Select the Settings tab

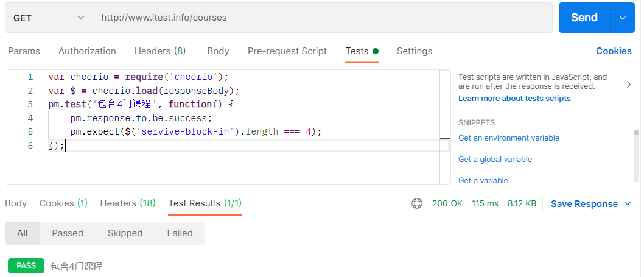415,51
